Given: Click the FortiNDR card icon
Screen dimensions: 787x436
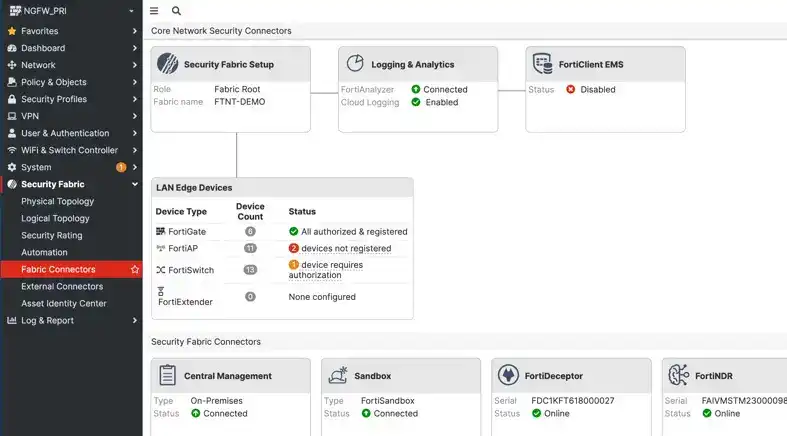Looking at the screenshot, I should [679, 376].
